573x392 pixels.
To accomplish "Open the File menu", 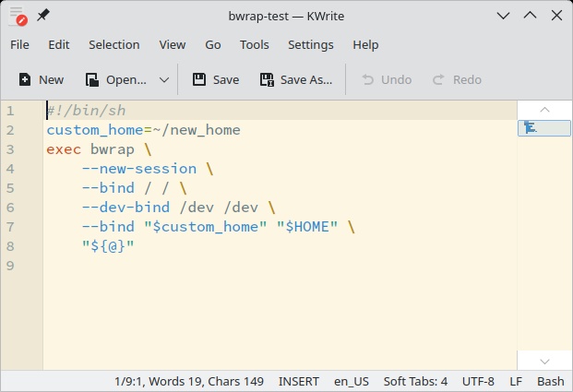I will [x=19, y=45].
